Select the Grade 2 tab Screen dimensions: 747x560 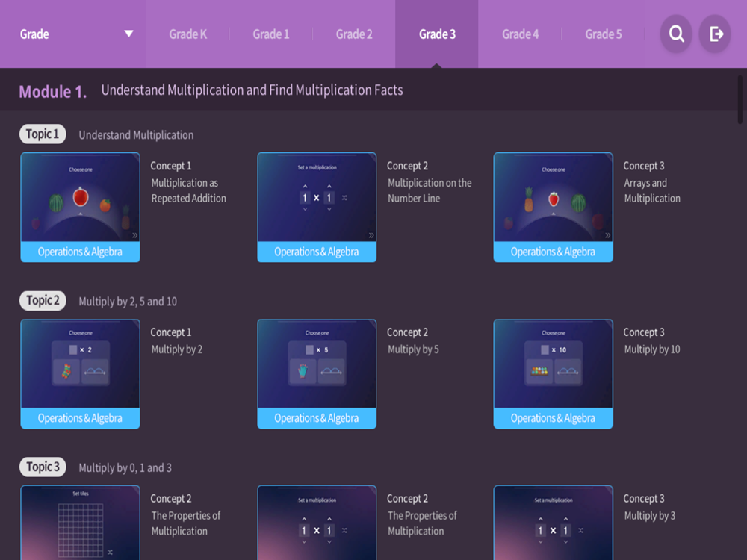click(354, 34)
